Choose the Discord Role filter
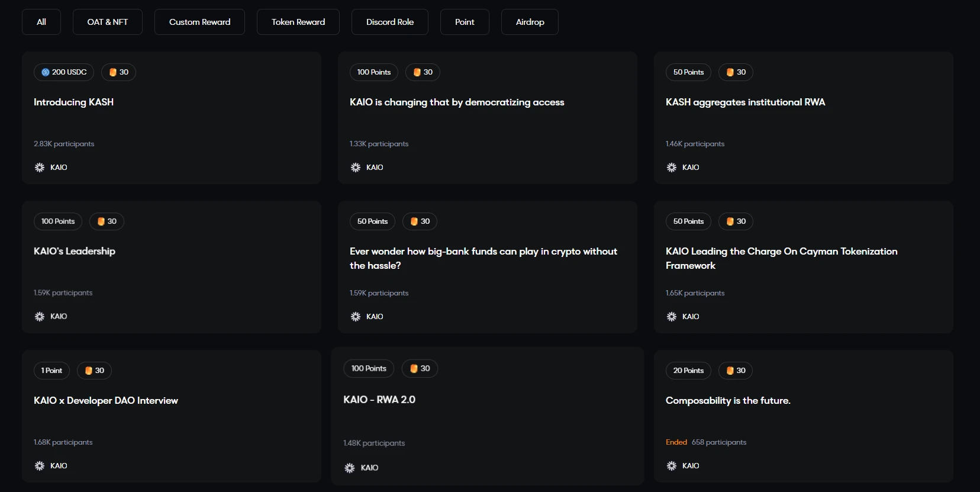The height and width of the screenshot is (492, 980). tap(389, 22)
